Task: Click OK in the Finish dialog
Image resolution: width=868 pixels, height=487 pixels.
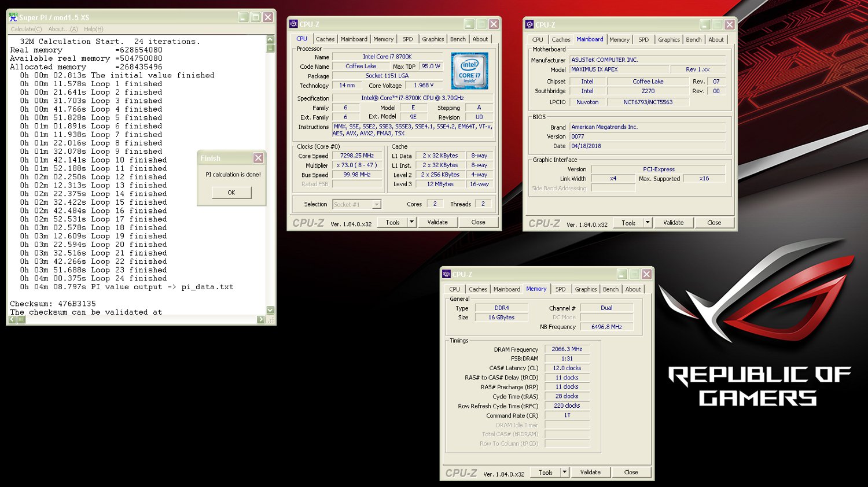Action: [x=231, y=193]
